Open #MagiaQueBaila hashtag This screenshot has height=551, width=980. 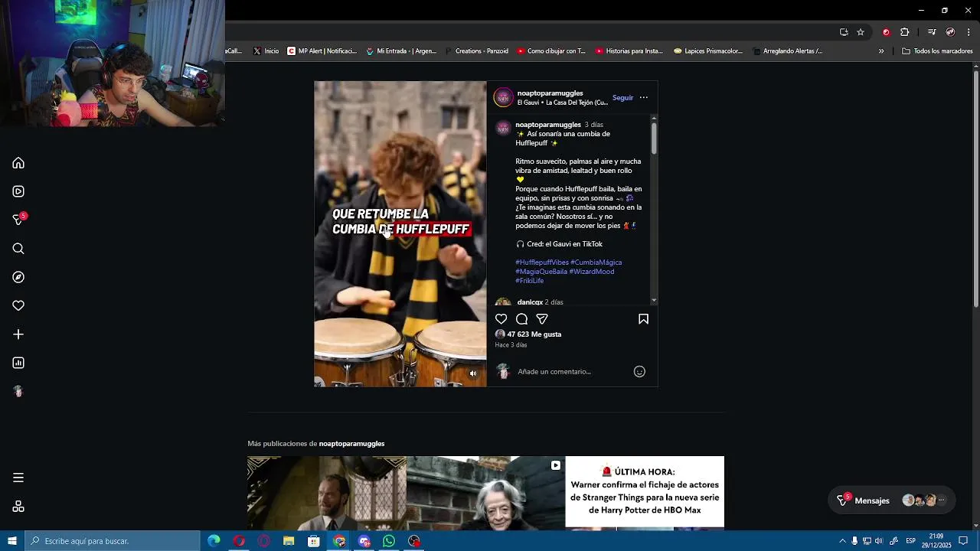pos(541,272)
